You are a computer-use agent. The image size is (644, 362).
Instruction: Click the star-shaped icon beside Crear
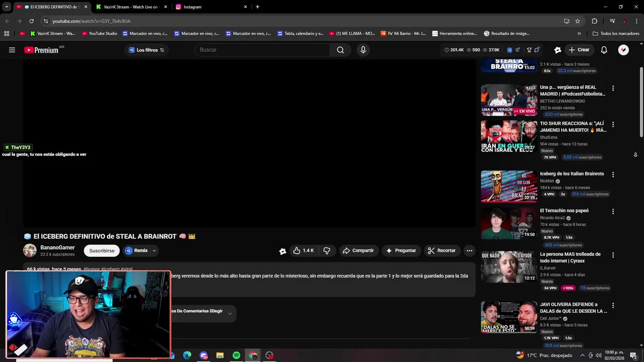click(557, 50)
